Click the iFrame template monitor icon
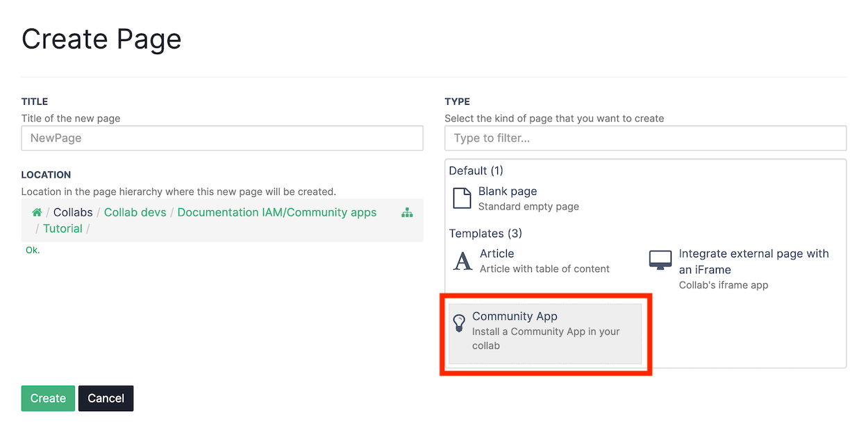The height and width of the screenshot is (428, 868). (x=660, y=261)
